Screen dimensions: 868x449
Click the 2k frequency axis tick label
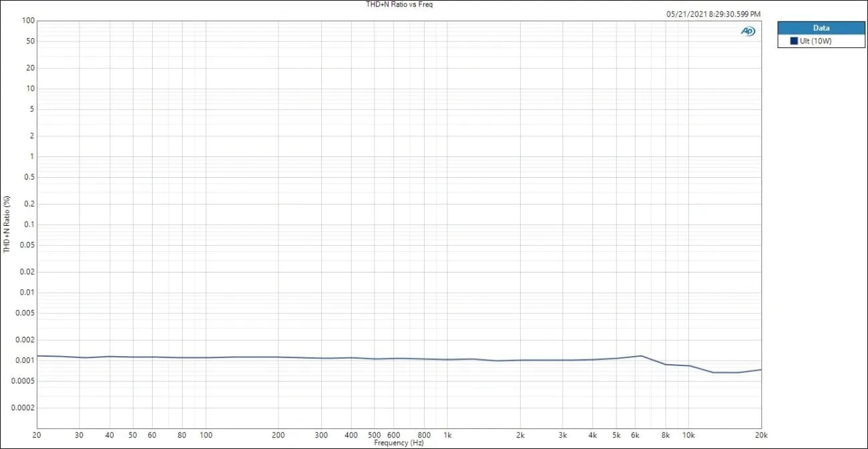point(520,435)
